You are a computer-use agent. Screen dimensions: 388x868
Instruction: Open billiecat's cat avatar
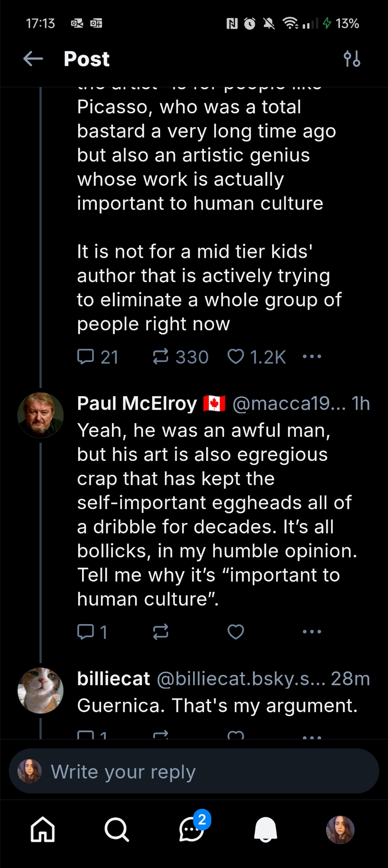(x=40, y=690)
